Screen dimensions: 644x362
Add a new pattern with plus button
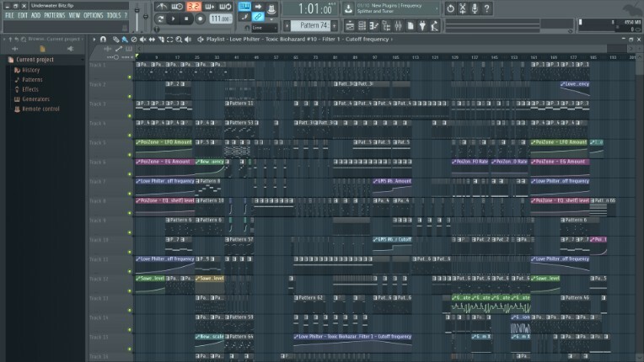tap(335, 26)
